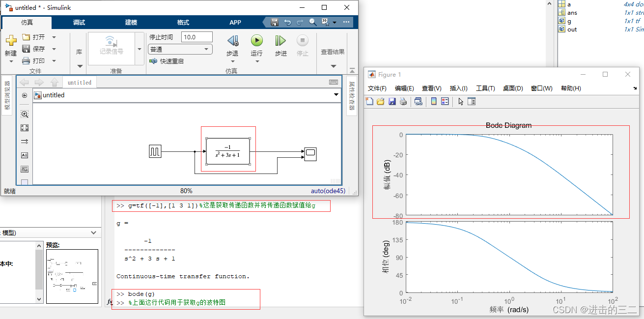This screenshot has width=644, height=319.
Task: Open a new figure with the New Figure icon
Action: [x=369, y=101]
